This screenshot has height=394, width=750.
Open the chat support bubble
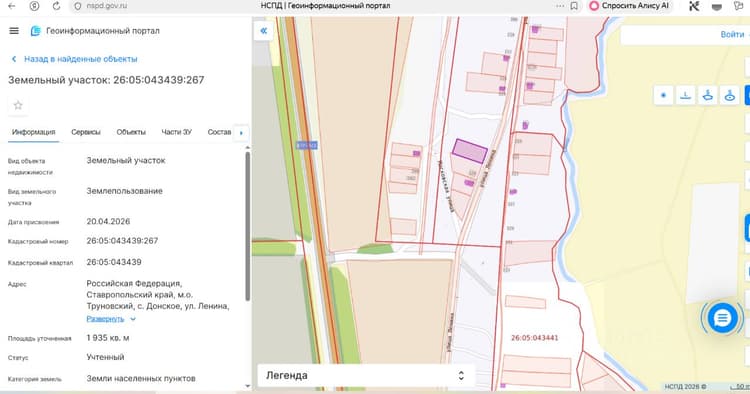[722, 317]
